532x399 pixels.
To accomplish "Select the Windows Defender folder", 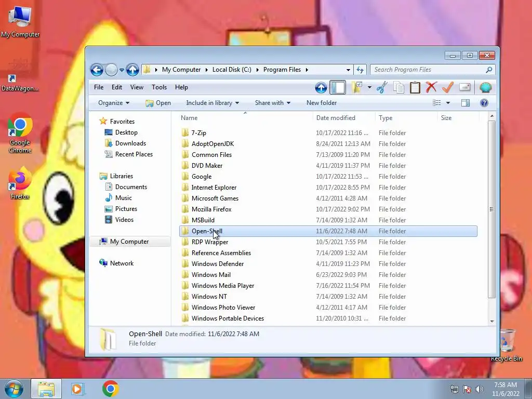I will [328, 264].
